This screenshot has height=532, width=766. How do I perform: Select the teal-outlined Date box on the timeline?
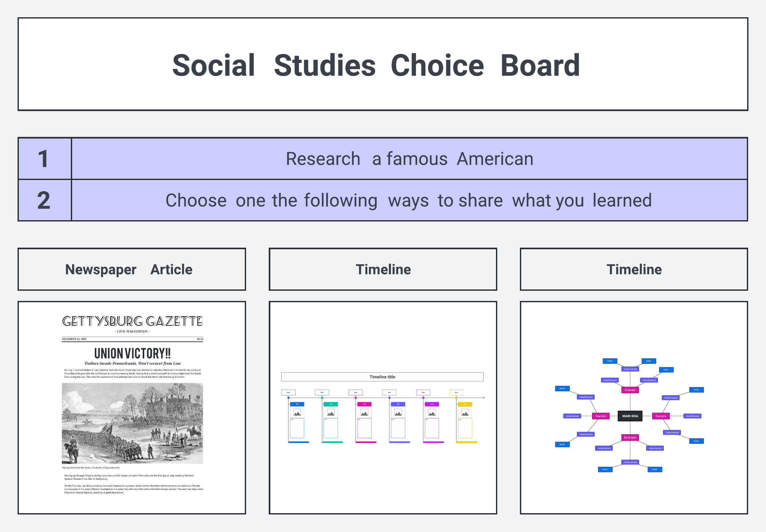[x=322, y=392]
